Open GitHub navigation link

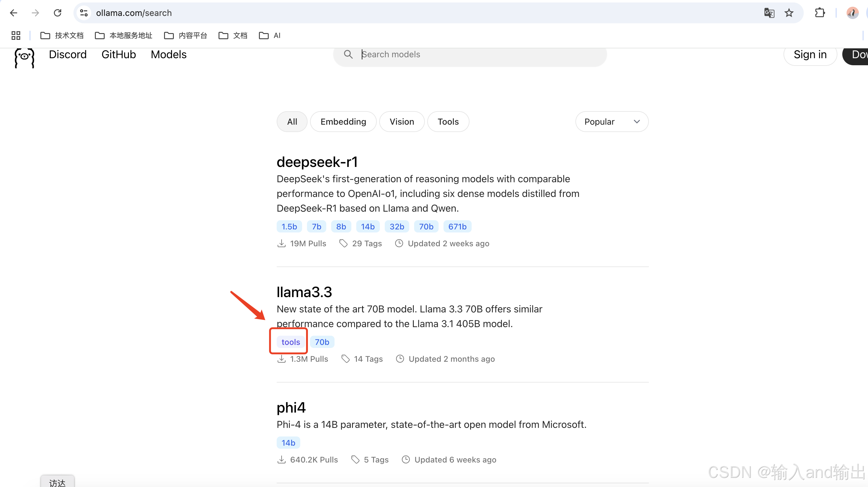119,55
